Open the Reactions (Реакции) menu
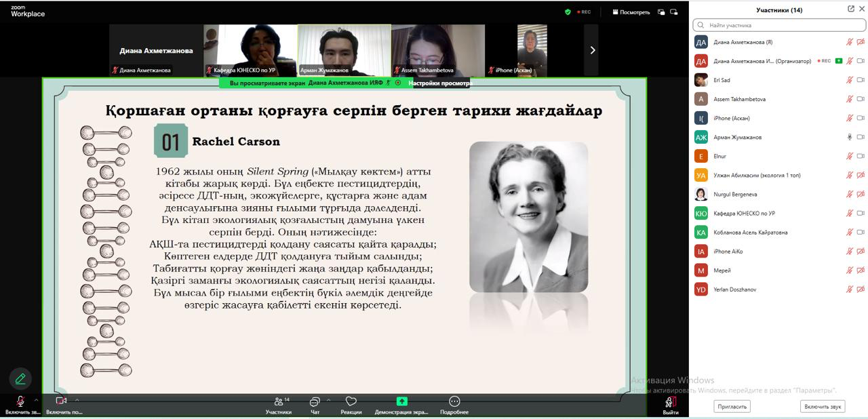 pos(351,402)
